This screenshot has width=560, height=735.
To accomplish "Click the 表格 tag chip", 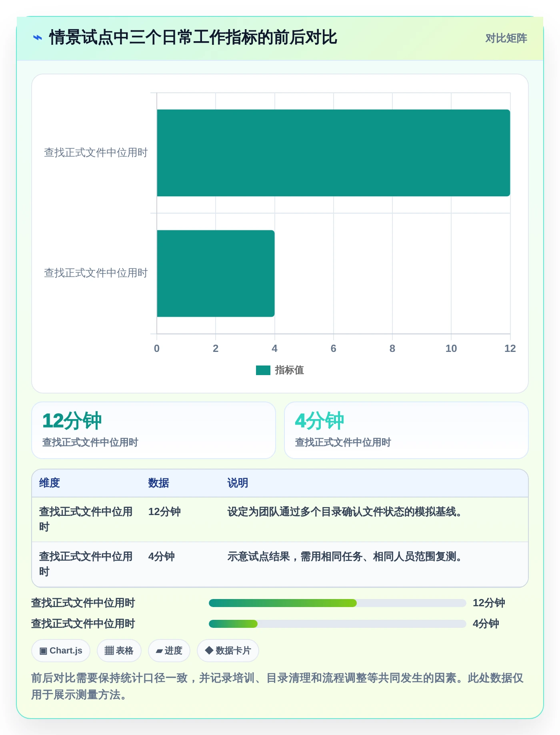I will (119, 651).
